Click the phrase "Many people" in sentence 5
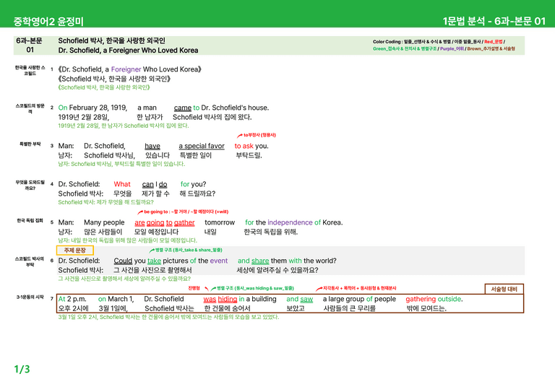This screenshot has width=555, height=392. [104, 222]
